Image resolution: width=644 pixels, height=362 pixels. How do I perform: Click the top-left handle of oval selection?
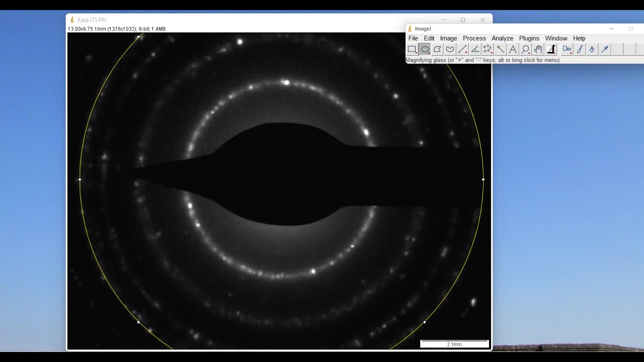pyautogui.click(x=138, y=37)
